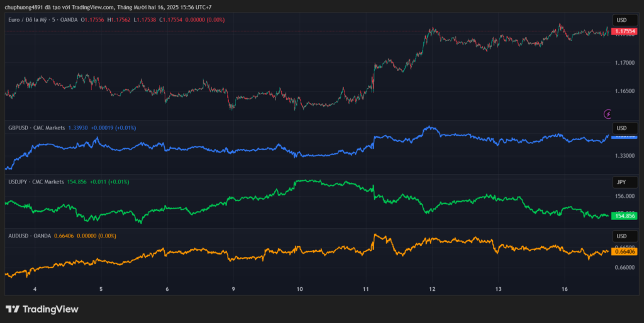The image size is (644, 323).
Task: Open the JPY currency selector
Action: 621,182
